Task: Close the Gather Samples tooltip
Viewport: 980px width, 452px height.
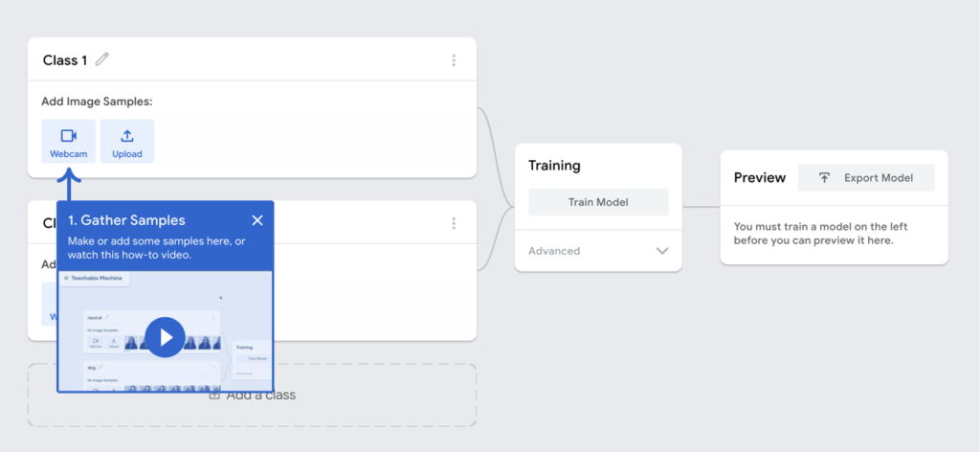Action: point(257,220)
